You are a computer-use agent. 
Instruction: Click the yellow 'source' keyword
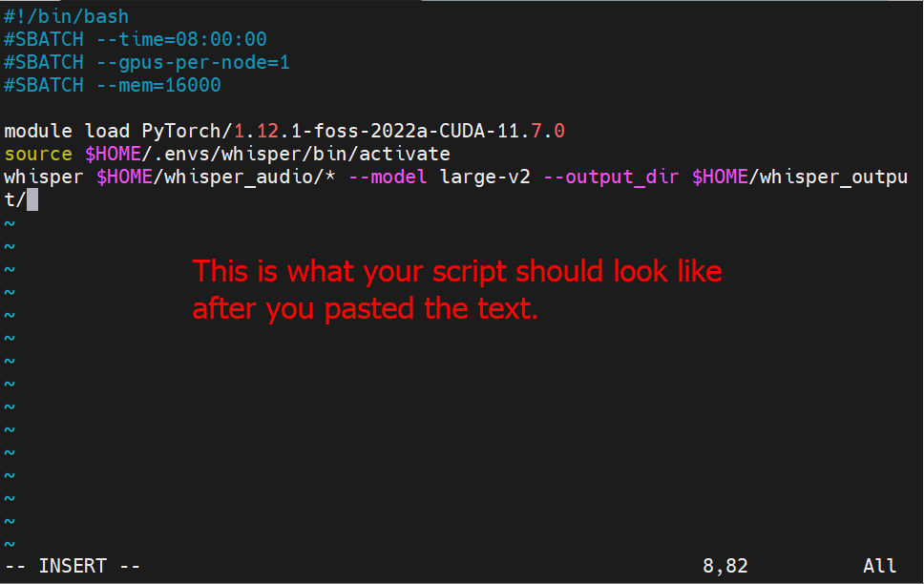tap(38, 154)
